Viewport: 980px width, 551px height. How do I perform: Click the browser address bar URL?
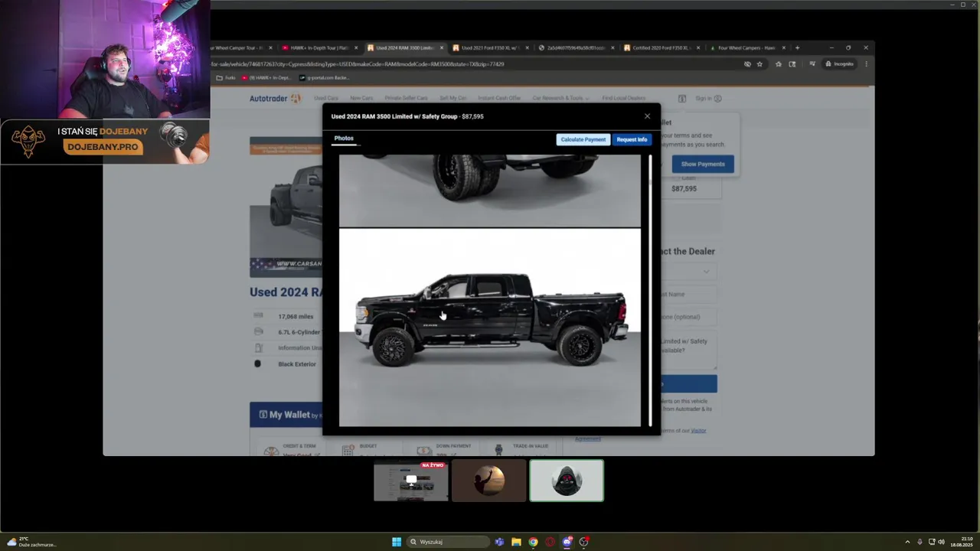coord(357,64)
